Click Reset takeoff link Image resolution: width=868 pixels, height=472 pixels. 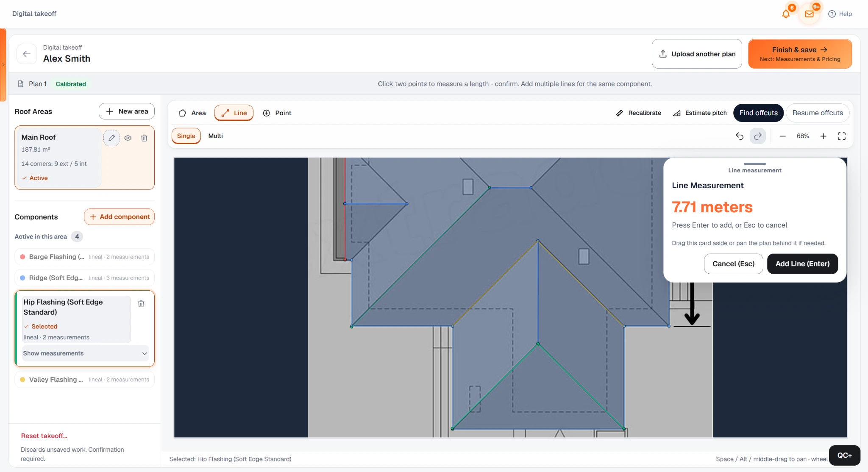[44, 436]
